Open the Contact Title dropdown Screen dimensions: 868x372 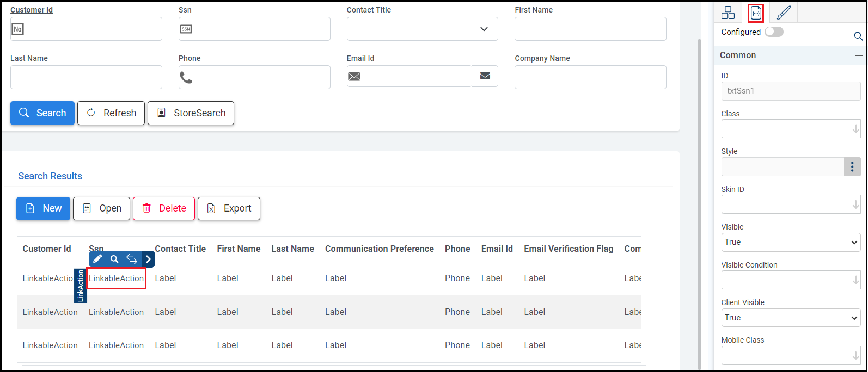[422, 29]
